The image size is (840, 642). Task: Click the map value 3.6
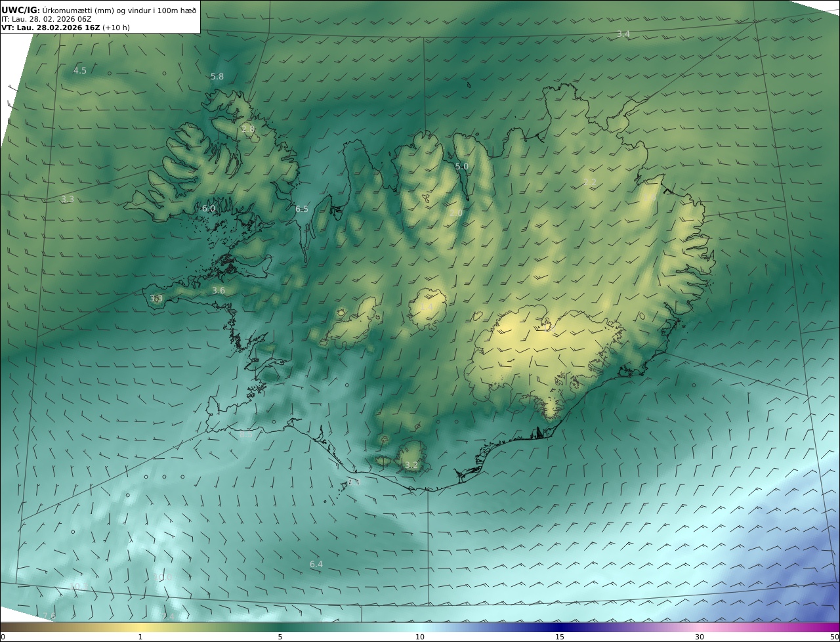tap(219, 291)
